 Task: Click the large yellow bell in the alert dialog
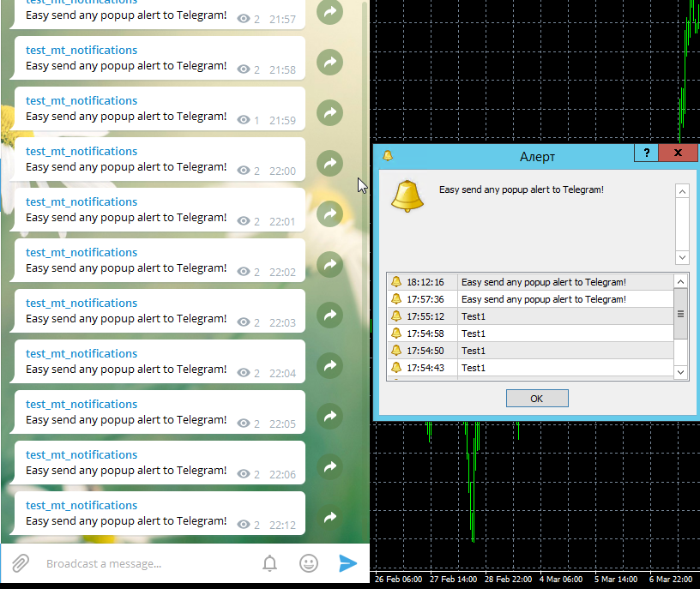(x=407, y=196)
